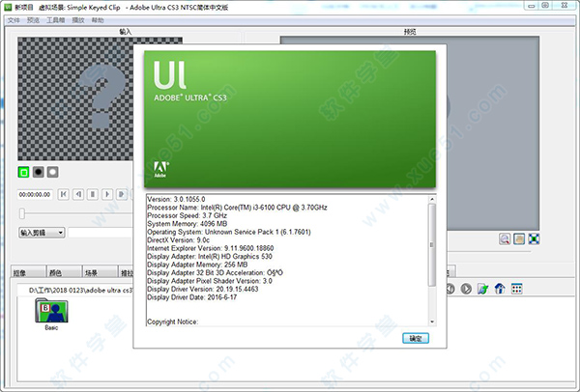Screen dimensions: 580x392
Task: Click 确定 to close the About dialog
Action: (416, 339)
